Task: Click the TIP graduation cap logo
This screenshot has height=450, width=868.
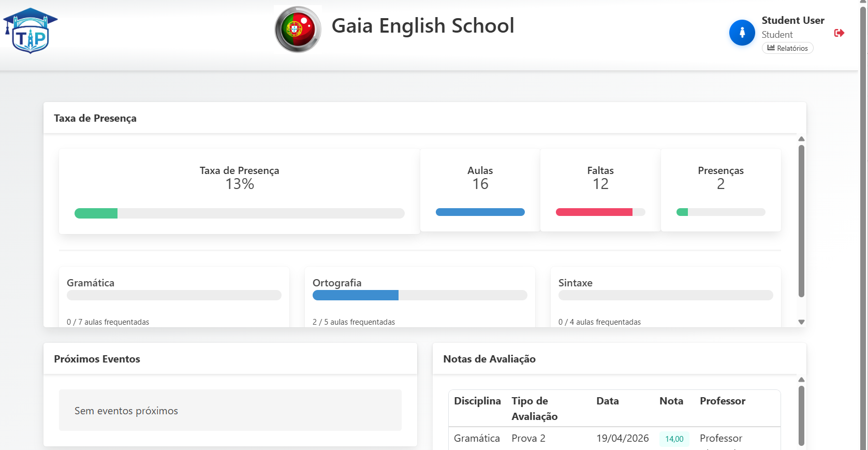Action: click(x=31, y=31)
